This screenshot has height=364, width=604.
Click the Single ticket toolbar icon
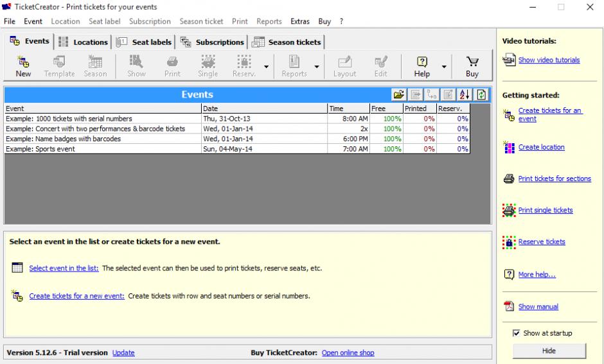coord(208,62)
